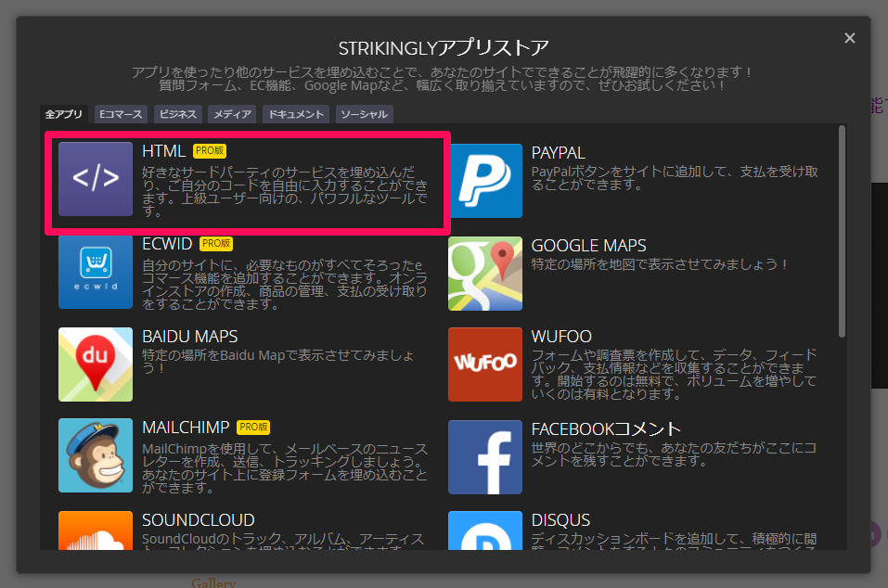Select the Facebook comments icon
888x588 pixels.
(485, 457)
